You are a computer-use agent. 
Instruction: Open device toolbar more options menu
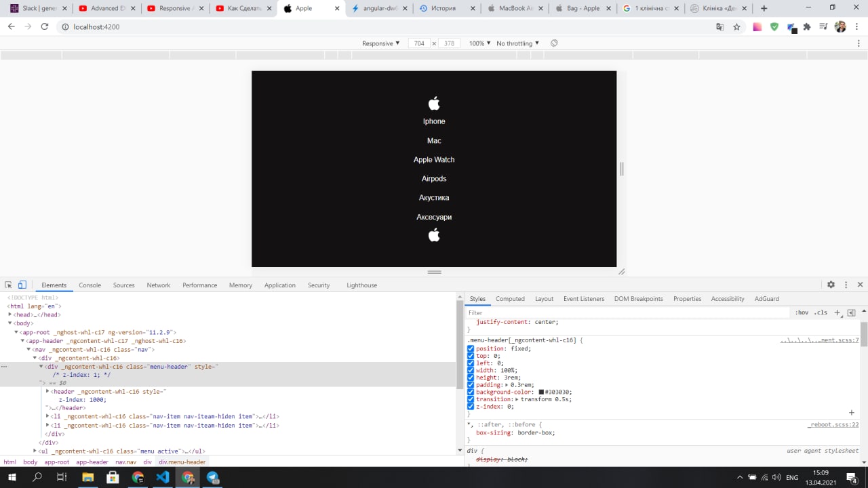[860, 43]
